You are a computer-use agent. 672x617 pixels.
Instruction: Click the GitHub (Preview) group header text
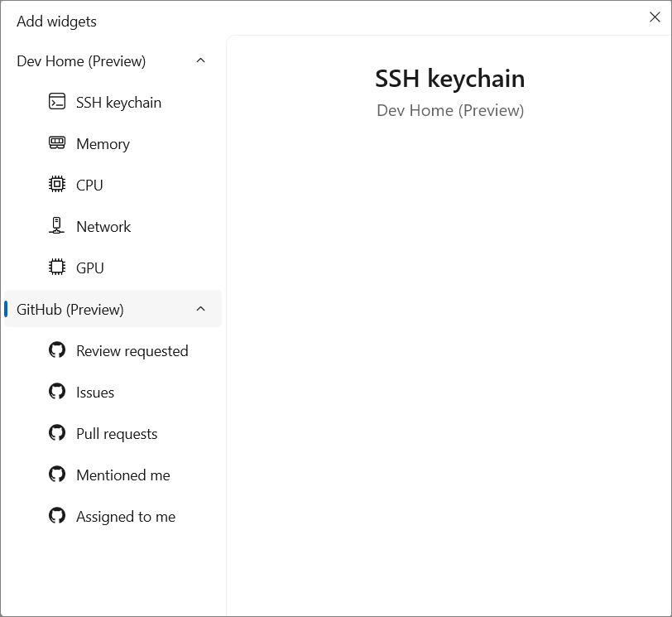pyautogui.click(x=70, y=310)
